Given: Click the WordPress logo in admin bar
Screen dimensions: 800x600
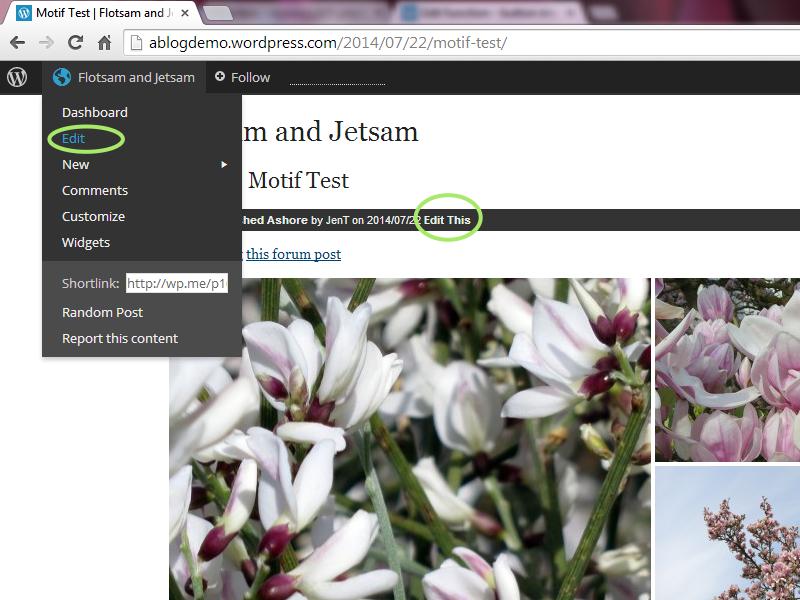Looking at the screenshot, I should click(x=17, y=77).
